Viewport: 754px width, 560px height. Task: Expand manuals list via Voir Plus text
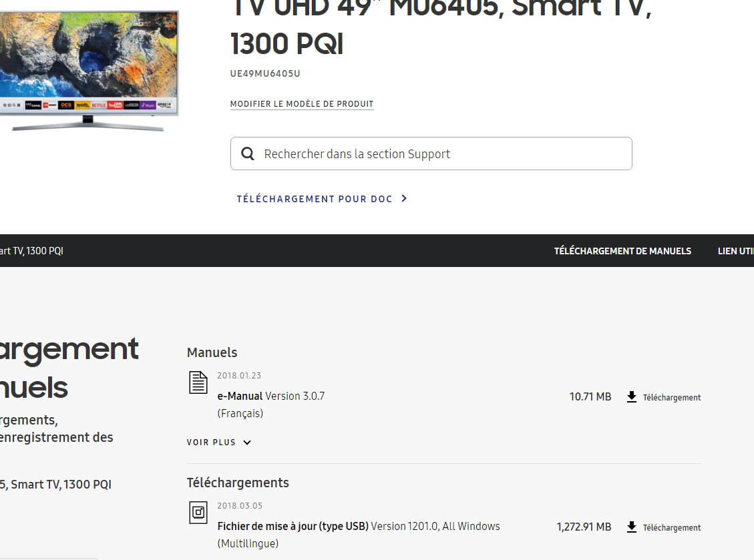click(211, 443)
